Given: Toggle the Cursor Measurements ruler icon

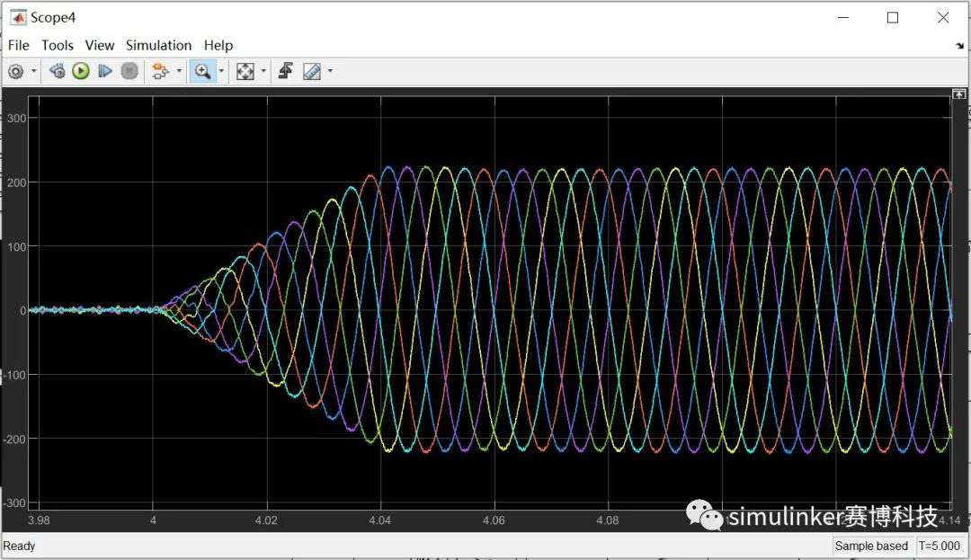Looking at the screenshot, I should click(312, 71).
